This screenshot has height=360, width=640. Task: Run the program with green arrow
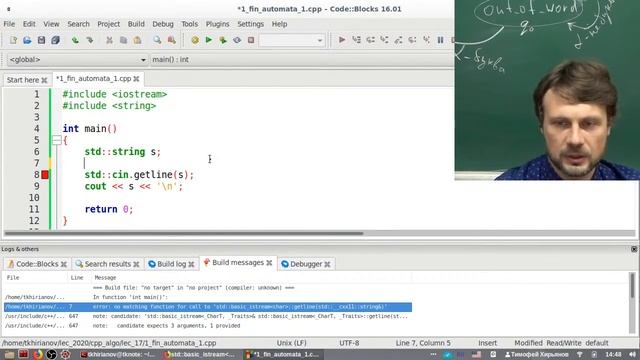209,40
